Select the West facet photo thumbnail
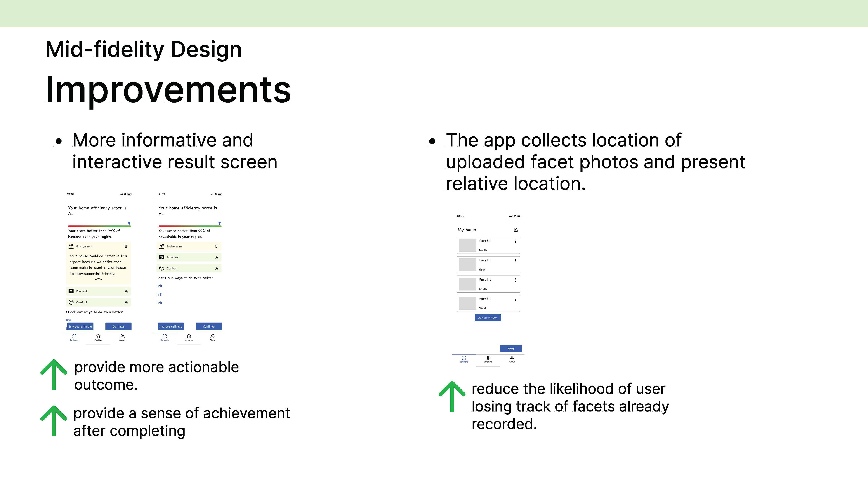868x488 pixels. [x=468, y=303]
